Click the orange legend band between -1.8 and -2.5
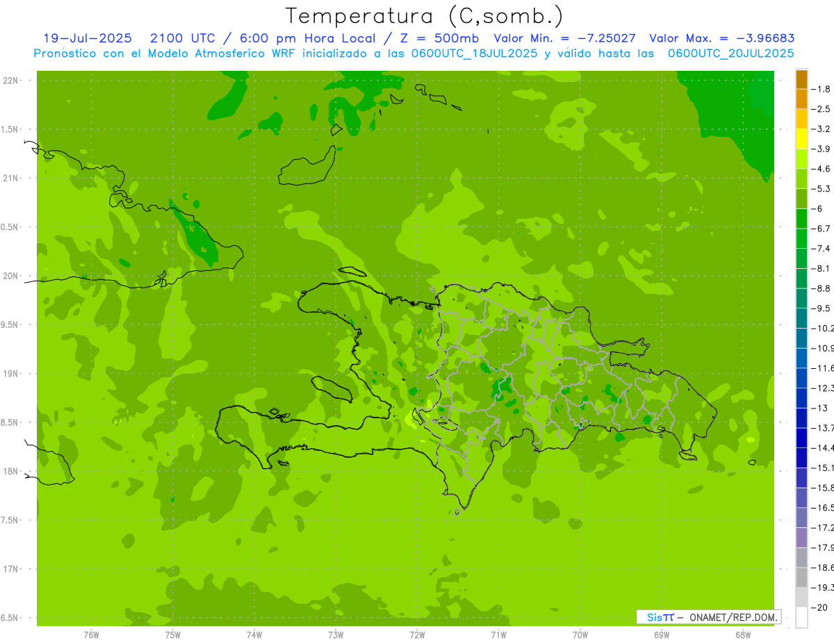This screenshot has height=644, width=834. 801,99
